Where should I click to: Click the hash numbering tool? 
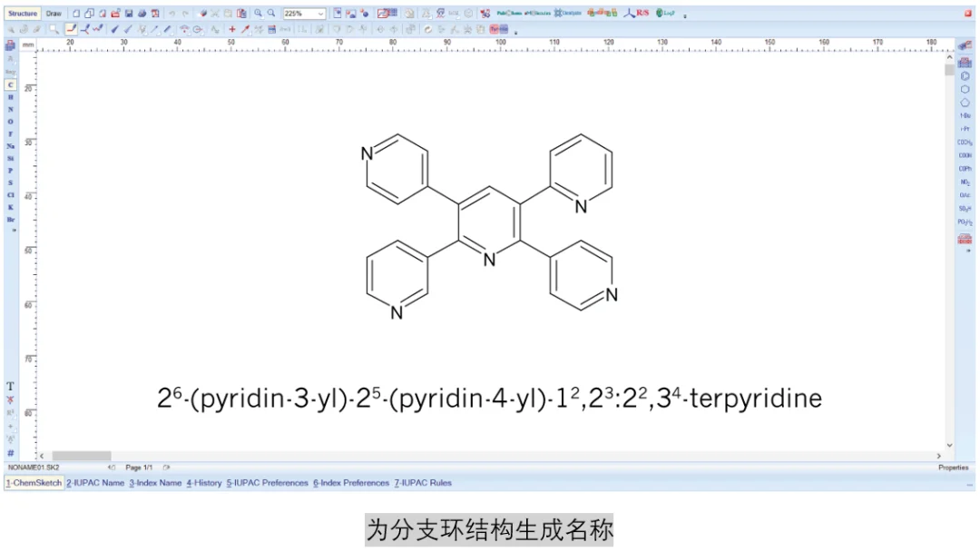click(11, 453)
